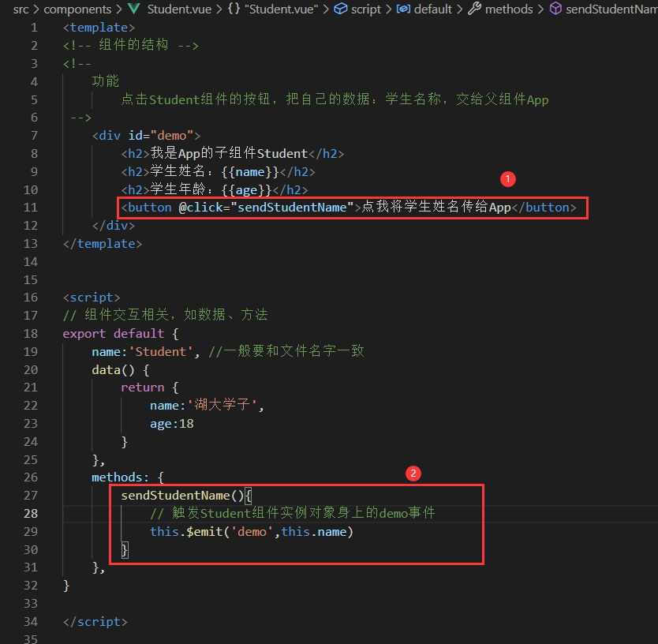Viewport: 658px width, 644px height.
Task: Click the 'return' keyword
Action: click(x=143, y=388)
